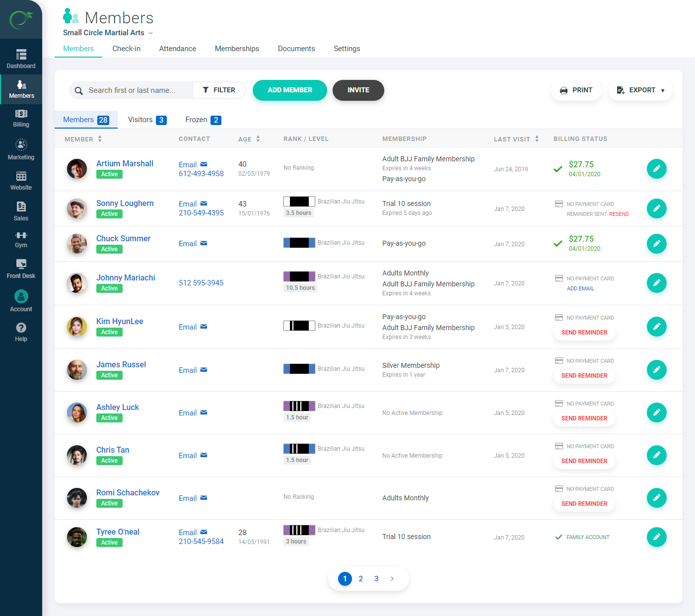695x616 pixels.
Task: Go to page 3
Action: point(376,579)
